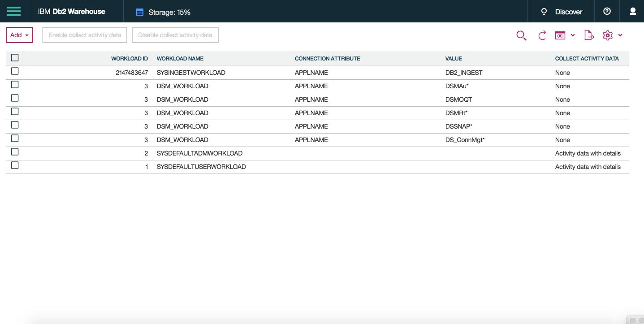Check the SYSINGESTWORKLOAD row checkbox
644x324 pixels.
click(15, 71)
